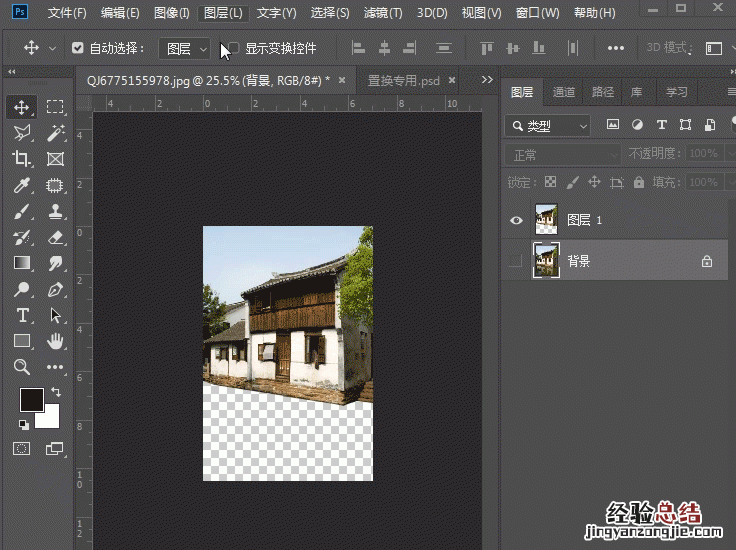This screenshot has height=550, width=736.
Task: Hide 图层 1 with eye icon
Action: [x=516, y=220]
